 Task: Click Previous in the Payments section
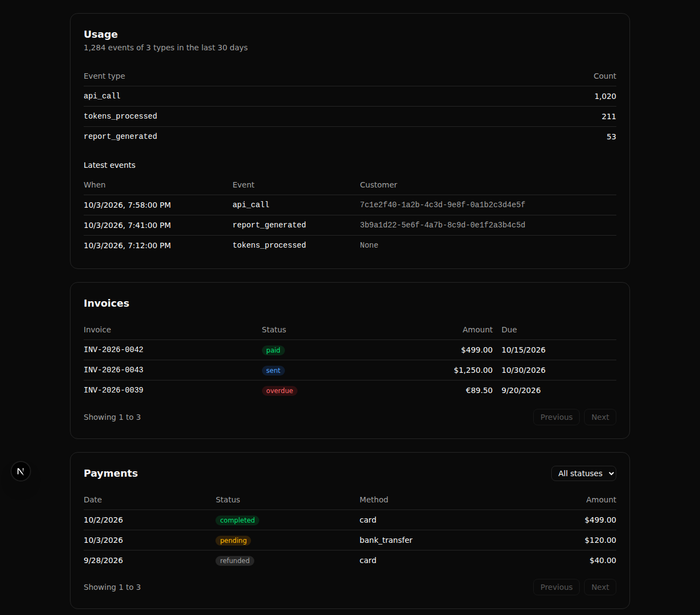coord(556,587)
